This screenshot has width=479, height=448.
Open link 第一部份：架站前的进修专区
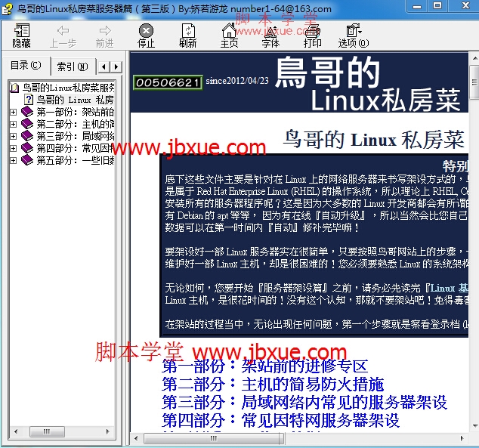point(265,366)
